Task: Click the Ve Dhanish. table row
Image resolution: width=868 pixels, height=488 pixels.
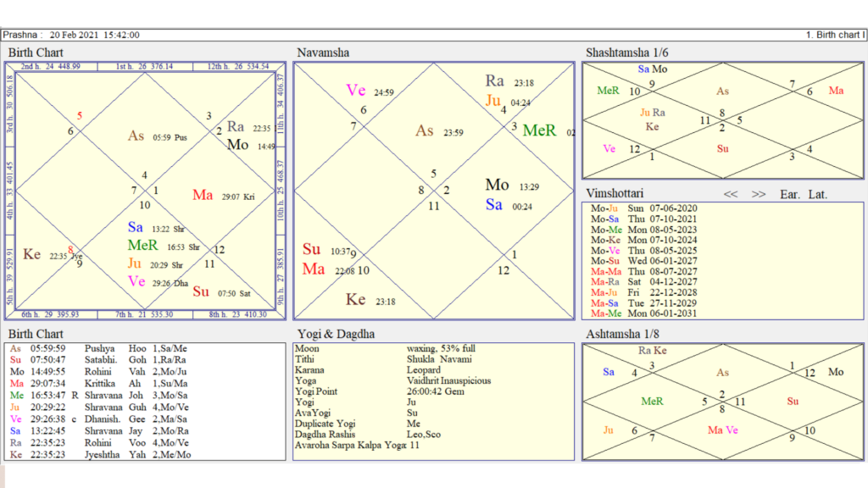Action: (x=98, y=419)
